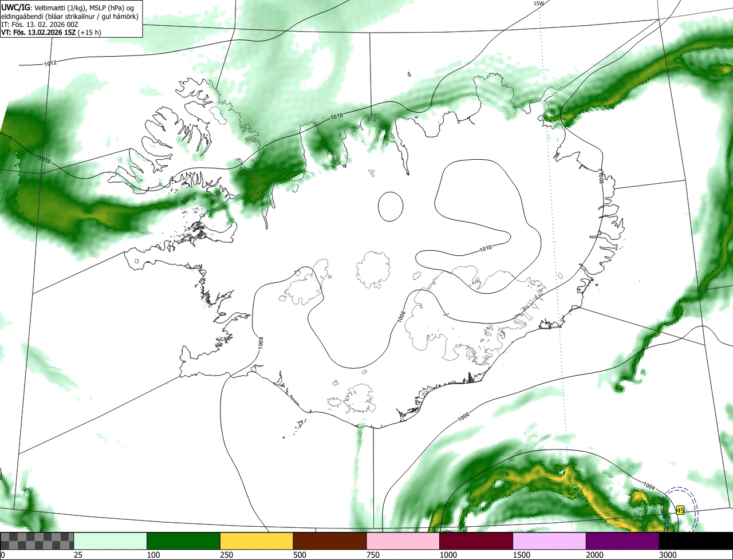Click the pink 750–1000 legend swatch

403,541
